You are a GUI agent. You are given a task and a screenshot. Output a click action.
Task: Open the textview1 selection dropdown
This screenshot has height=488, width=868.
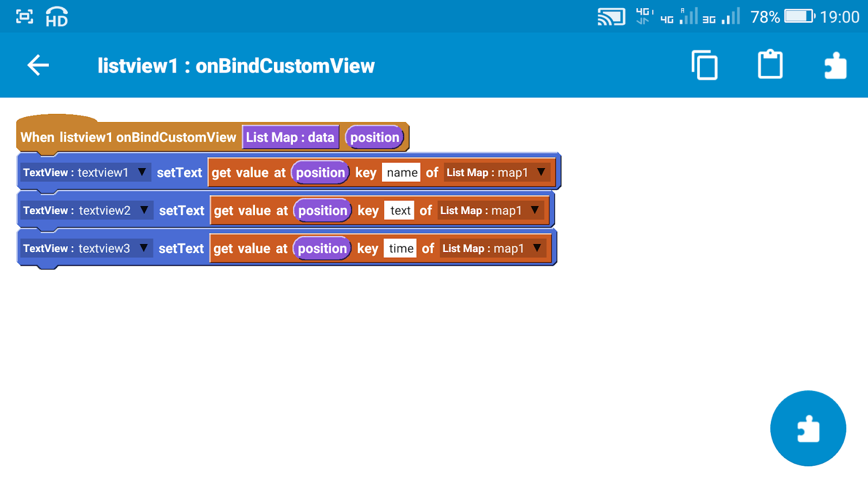[x=142, y=172]
